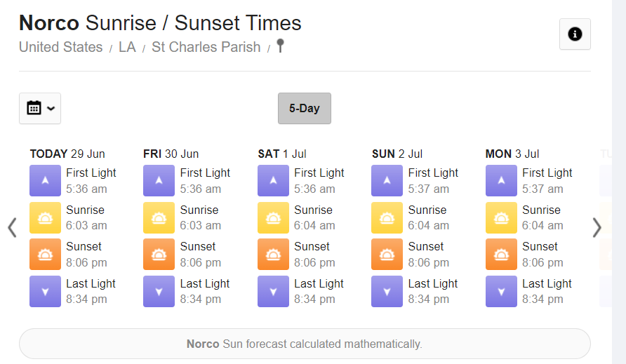Select the MON 3 Jul day header

512,154
